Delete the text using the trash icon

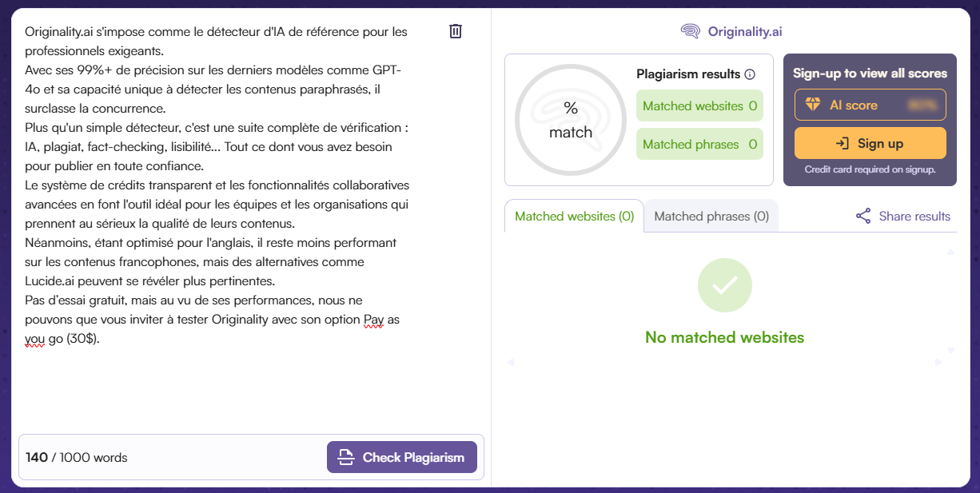click(456, 31)
